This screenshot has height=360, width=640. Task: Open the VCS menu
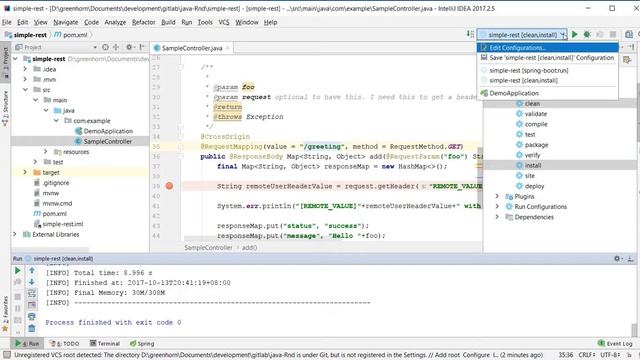224,22
